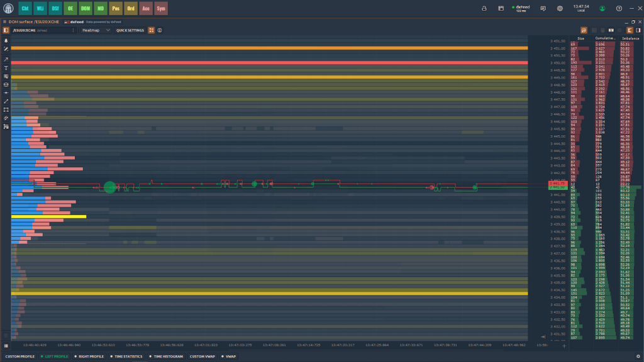Click the yellow highlighted volume profile bar

tap(48, 216)
